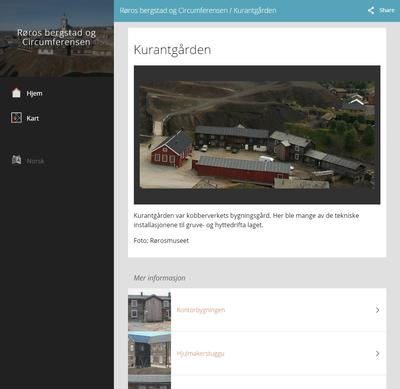The height and width of the screenshot is (389, 400).
Task: Click the sidebar Røros bergstad header title
Action: pyautogui.click(x=56, y=37)
